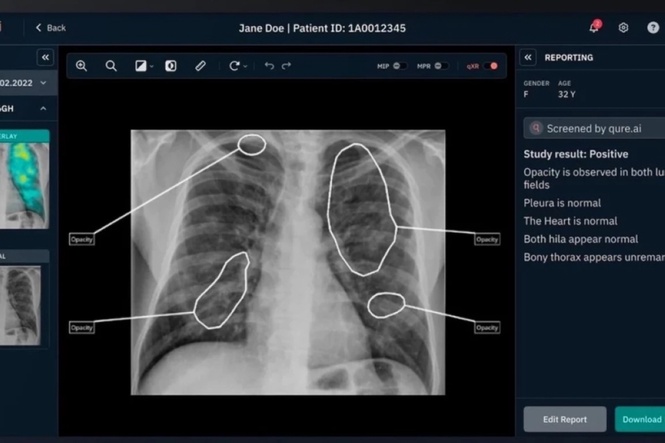Select the window level contrast tool
The height and width of the screenshot is (443, 665).
click(140, 66)
